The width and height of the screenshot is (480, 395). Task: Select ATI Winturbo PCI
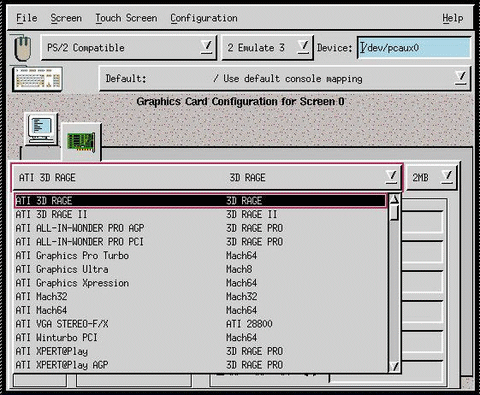point(201,337)
